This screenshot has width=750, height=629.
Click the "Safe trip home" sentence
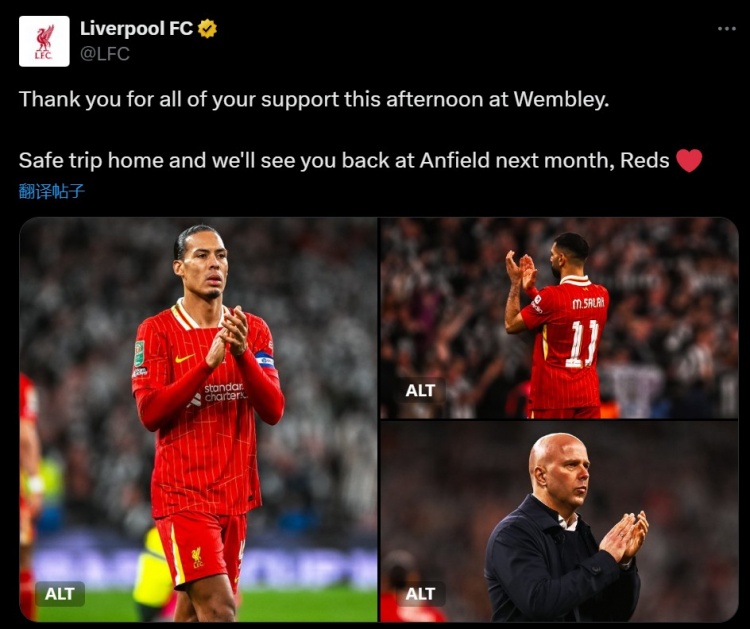pyautogui.click(x=344, y=160)
